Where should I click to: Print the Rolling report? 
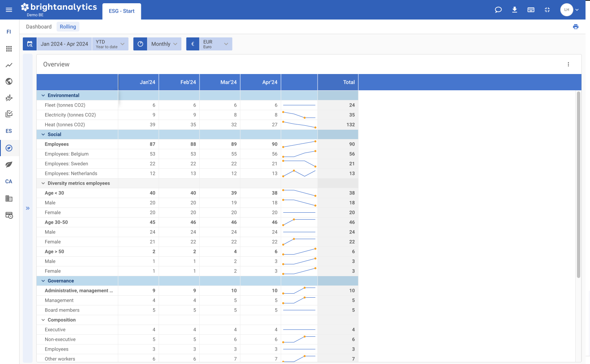coord(575,26)
